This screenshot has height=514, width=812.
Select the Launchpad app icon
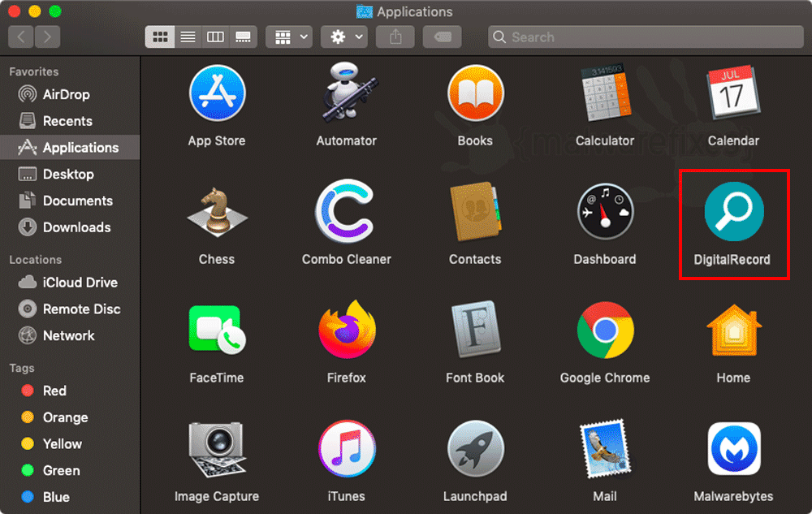[x=475, y=448]
